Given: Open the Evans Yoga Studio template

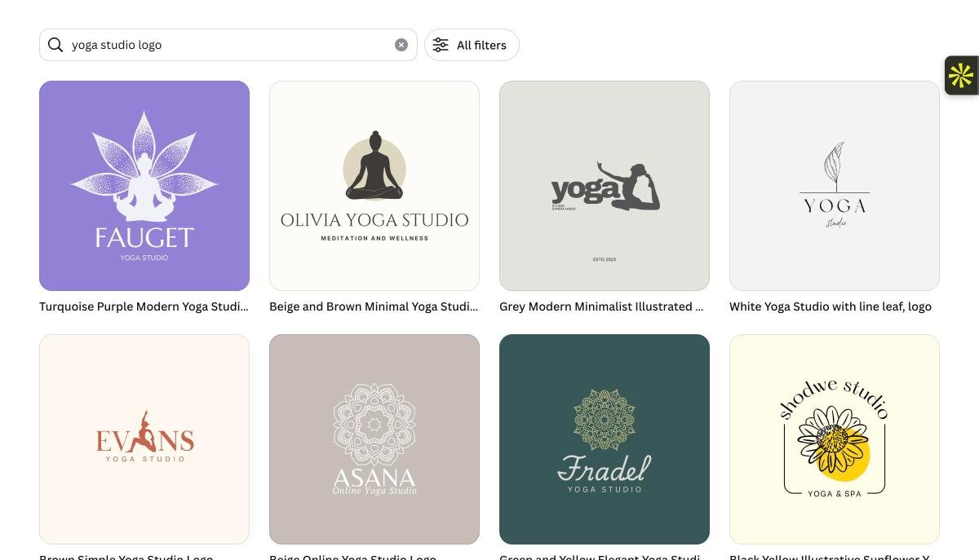Looking at the screenshot, I should click(x=144, y=439).
